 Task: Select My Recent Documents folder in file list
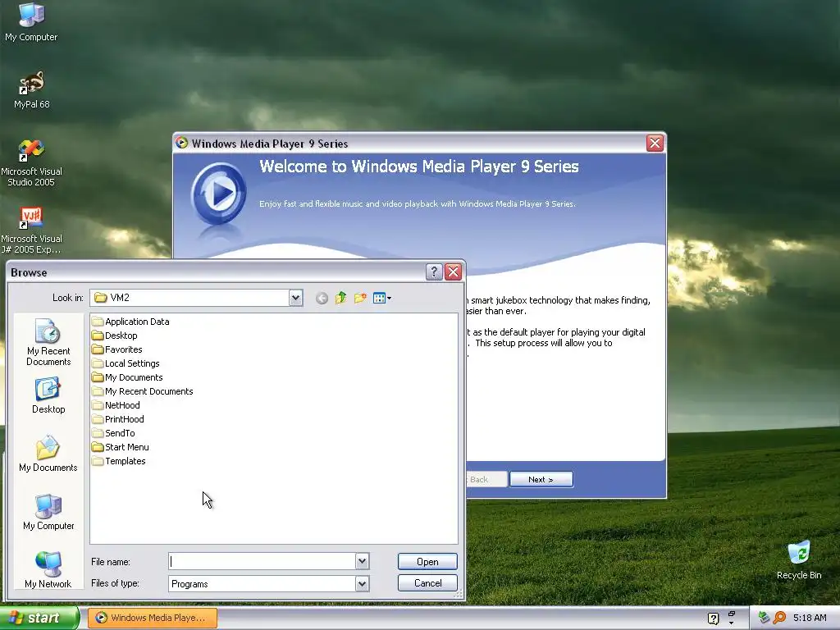point(142,391)
